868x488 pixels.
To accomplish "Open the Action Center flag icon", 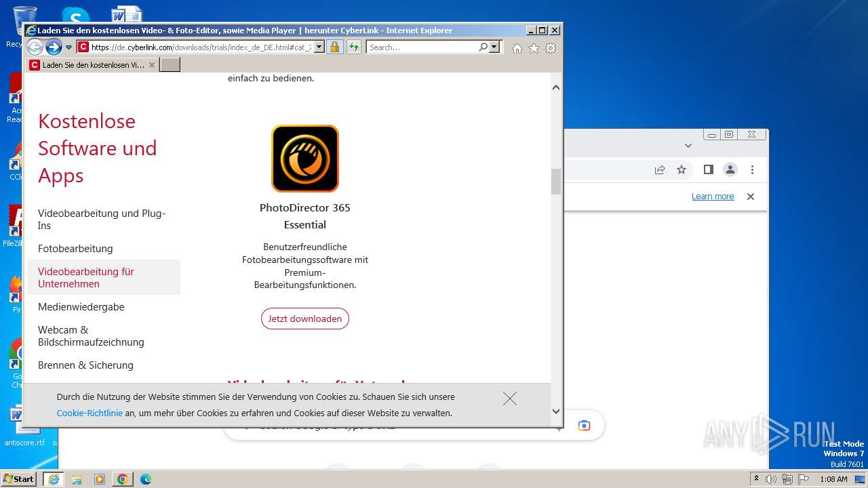I will tap(804, 479).
